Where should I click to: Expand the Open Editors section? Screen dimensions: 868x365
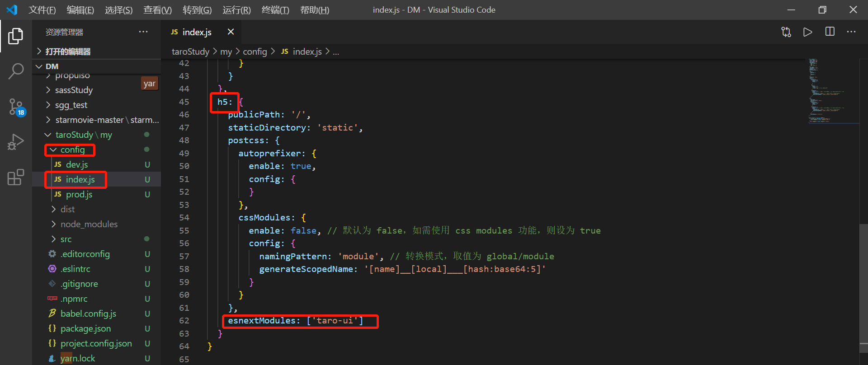click(x=96, y=51)
